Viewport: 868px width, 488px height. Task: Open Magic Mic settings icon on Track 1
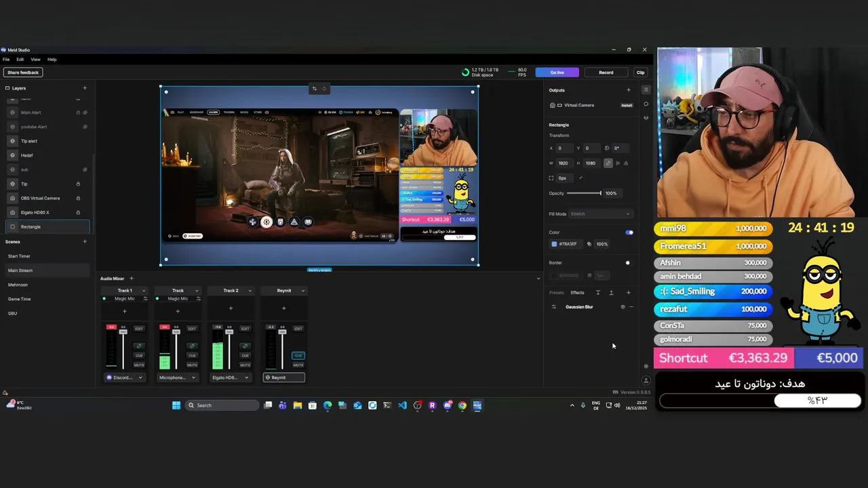click(144, 299)
